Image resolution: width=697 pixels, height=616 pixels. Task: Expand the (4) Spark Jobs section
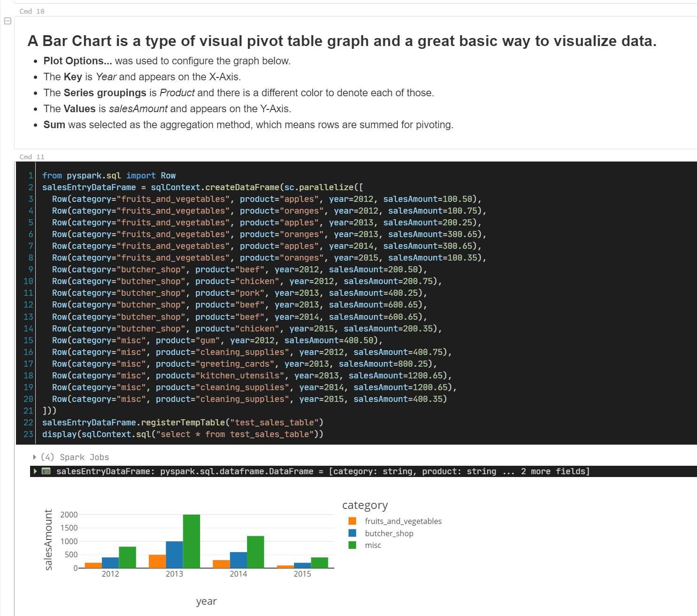34,456
